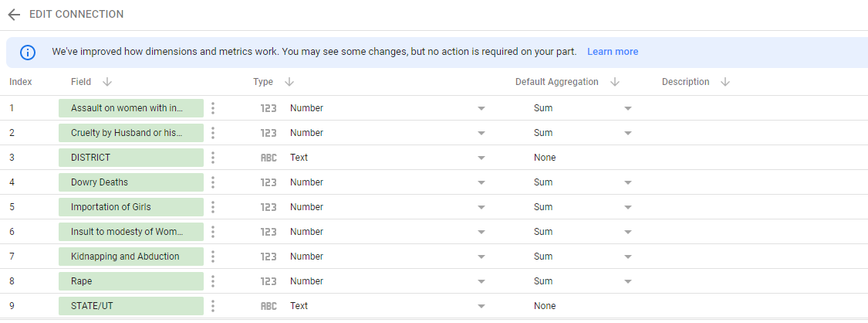Sort by the Description column arrow
The height and width of the screenshot is (323, 868).
(x=725, y=82)
